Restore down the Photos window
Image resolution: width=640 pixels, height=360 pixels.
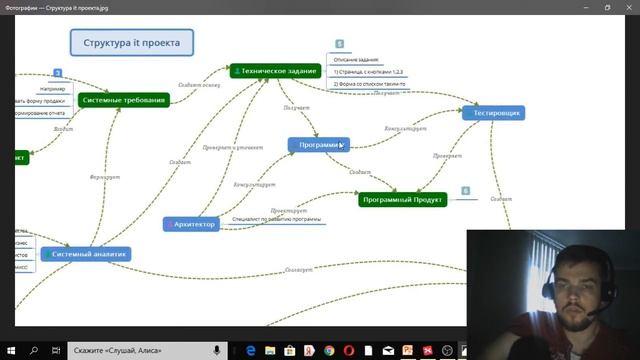pos(607,7)
